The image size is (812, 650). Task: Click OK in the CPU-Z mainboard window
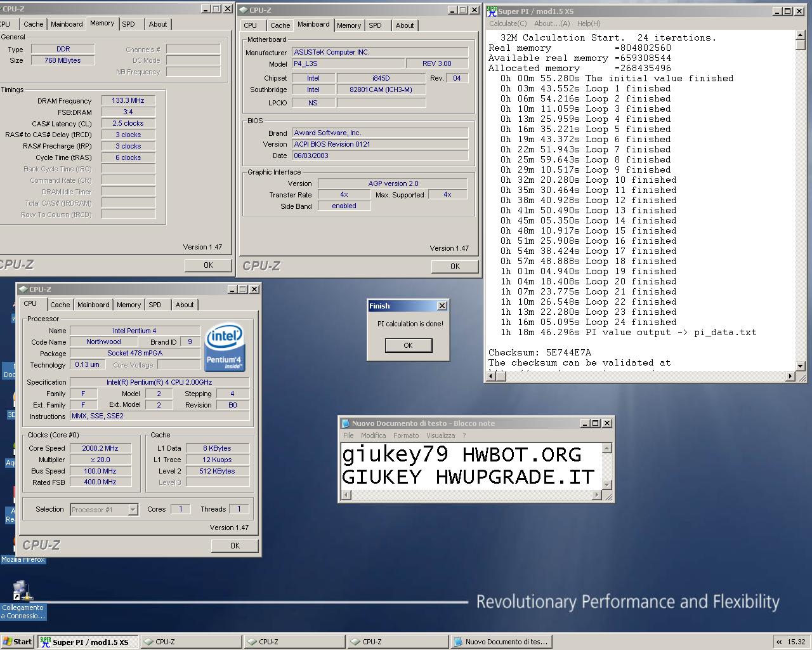(455, 266)
